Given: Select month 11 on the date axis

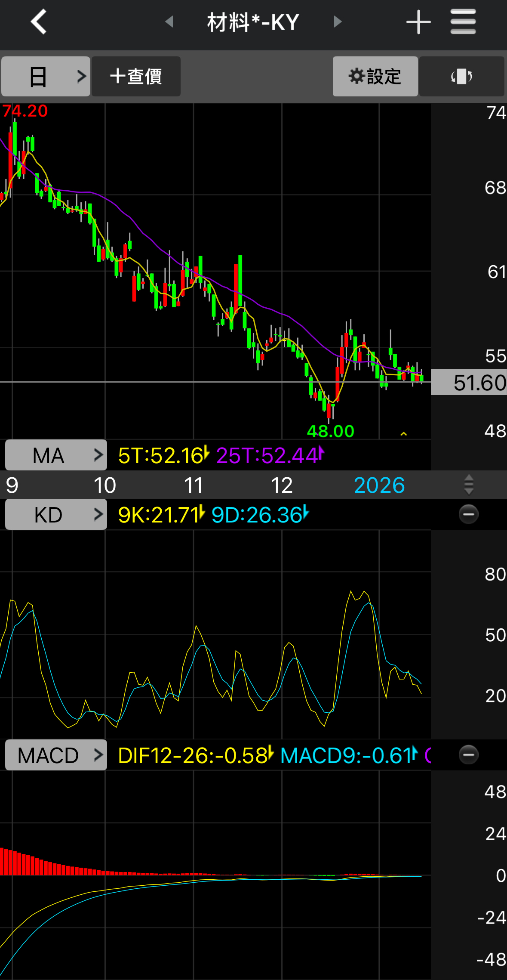Looking at the screenshot, I should (194, 485).
